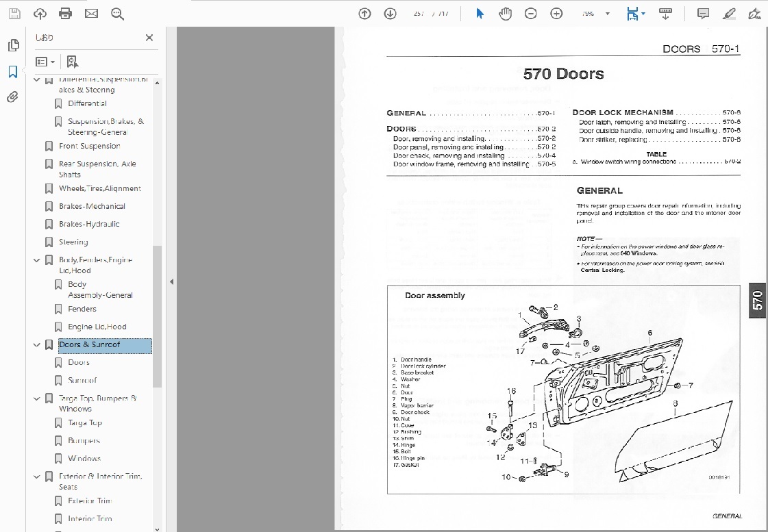
Task: Open the sign document tool
Action: coord(755,14)
